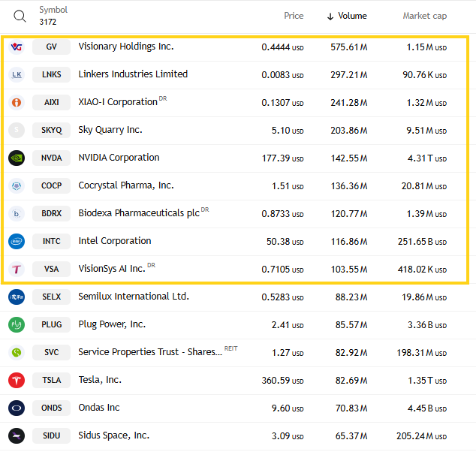Click the REIT tag on Service Properties Trust
The width and height of the screenshot is (476, 455).
point(231,348)
